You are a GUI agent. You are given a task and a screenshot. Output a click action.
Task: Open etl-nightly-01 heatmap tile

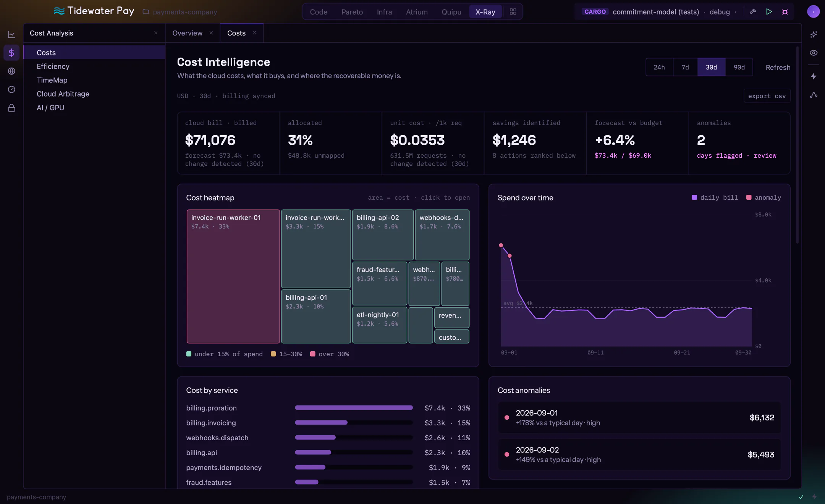[379, 325]
